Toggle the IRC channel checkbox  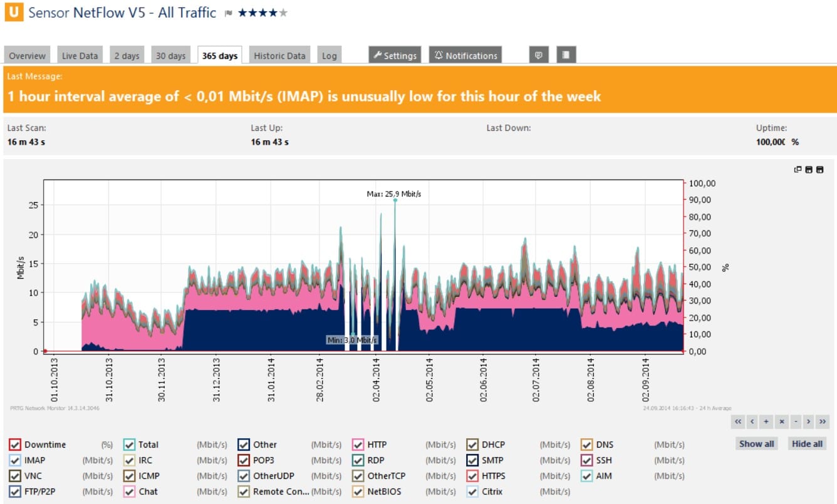(x=129, y=460)
